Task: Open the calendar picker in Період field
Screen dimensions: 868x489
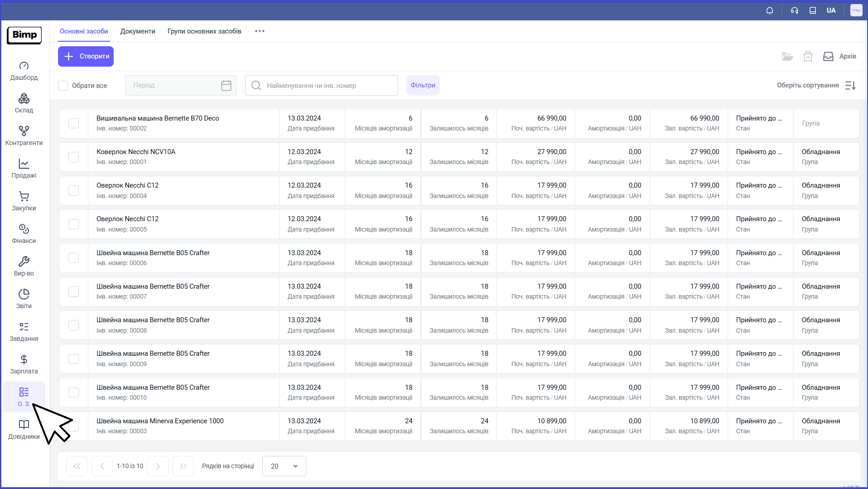Action: [x=227, y=85]
